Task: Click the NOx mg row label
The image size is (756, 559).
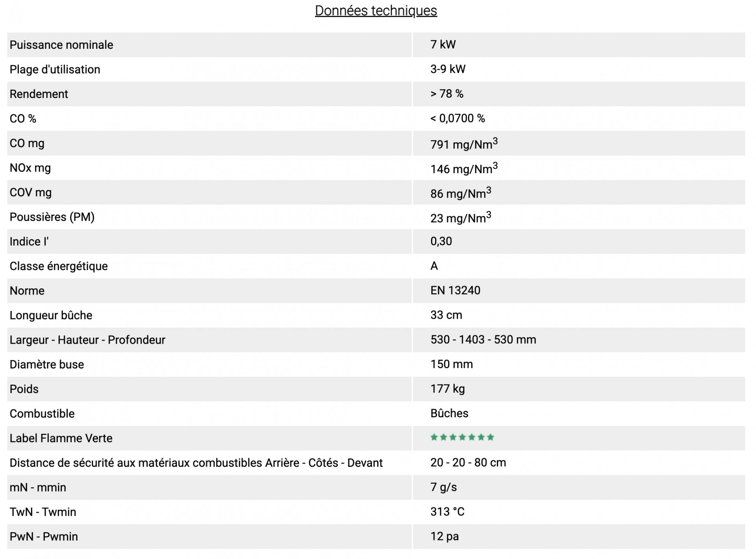Action: click(30, 168)
